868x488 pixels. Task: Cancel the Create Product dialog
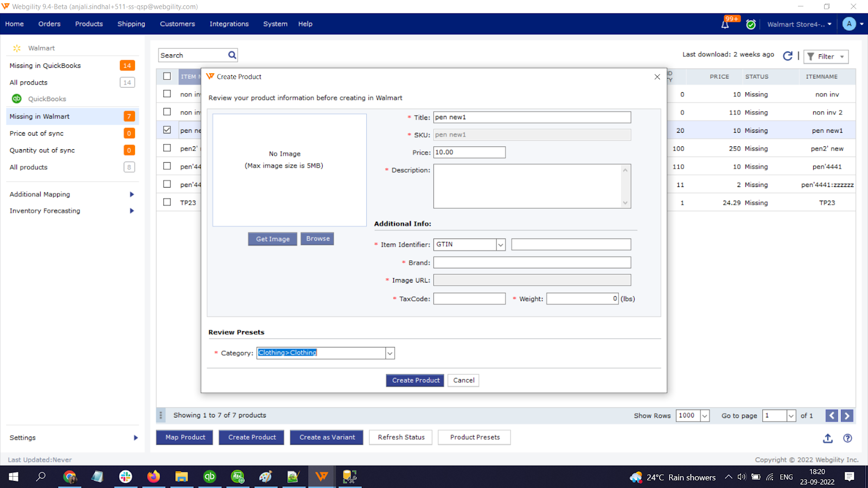point(464,380)
